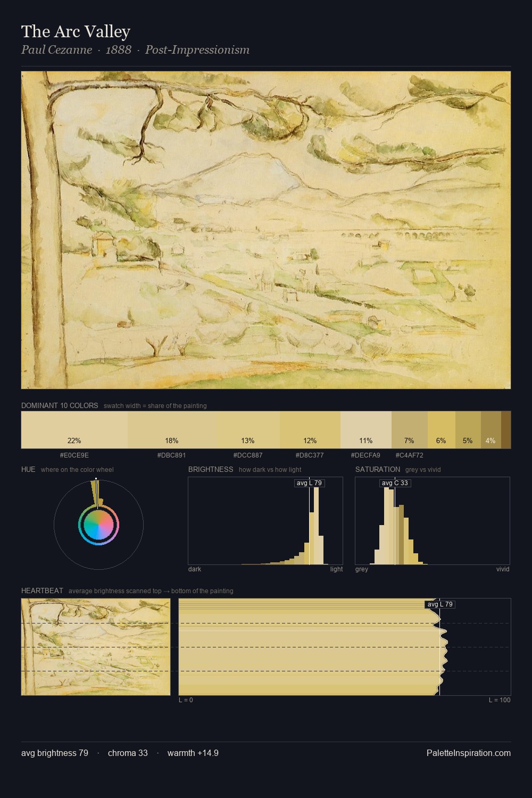The width and height of the screenshot is (532, 798).
Task: Click the artist name 'Paul Cezanne'
Action: pos(56,50)
